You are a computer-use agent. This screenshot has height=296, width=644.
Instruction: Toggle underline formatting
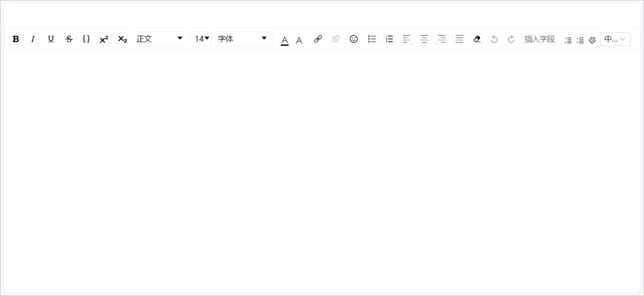pyautogui.click(x=51, y=39)
